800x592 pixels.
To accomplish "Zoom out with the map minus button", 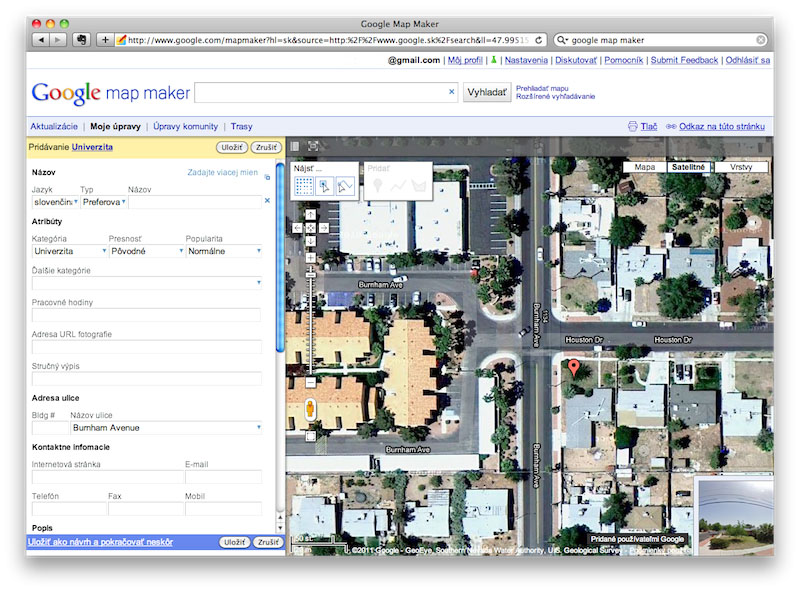I will coord(310,381).
